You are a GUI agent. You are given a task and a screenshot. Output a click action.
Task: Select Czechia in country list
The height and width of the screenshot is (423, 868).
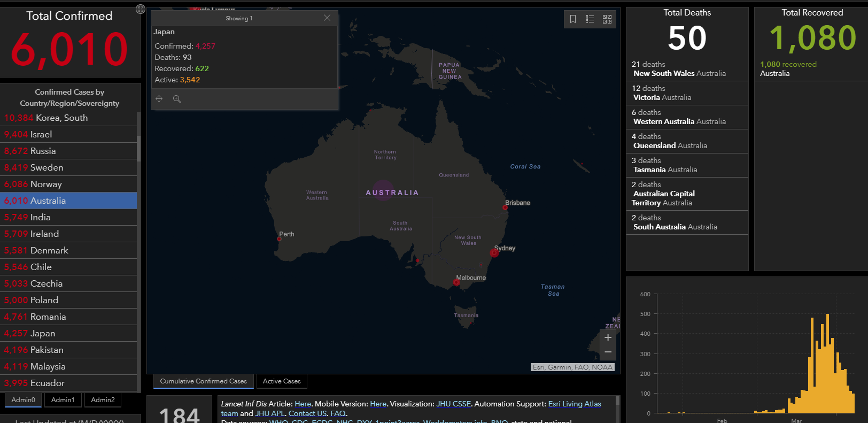(68, 283)
